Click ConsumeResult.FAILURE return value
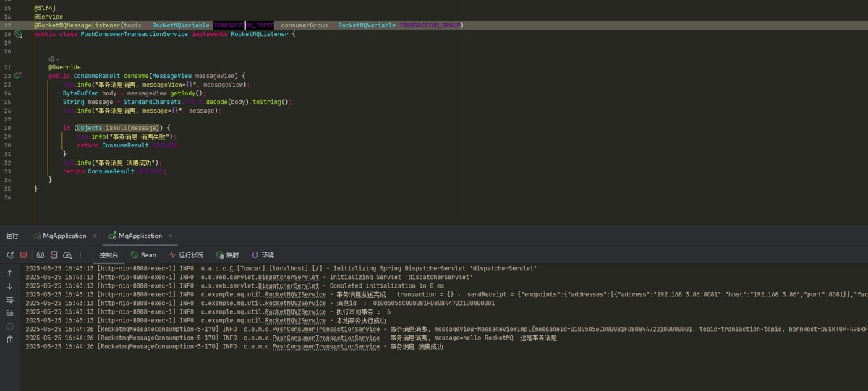Image resolution: width=868 pixels, height=391 pixels. 141,145
